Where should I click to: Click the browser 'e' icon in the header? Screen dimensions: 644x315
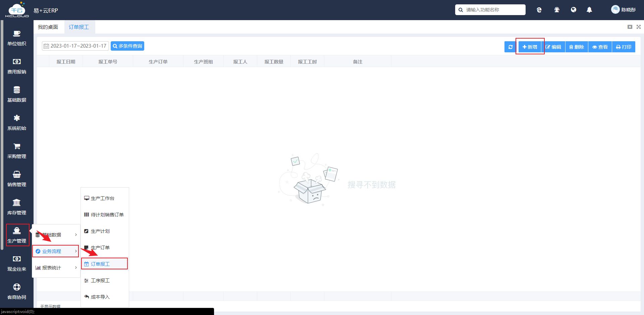(x=539, y=10)
